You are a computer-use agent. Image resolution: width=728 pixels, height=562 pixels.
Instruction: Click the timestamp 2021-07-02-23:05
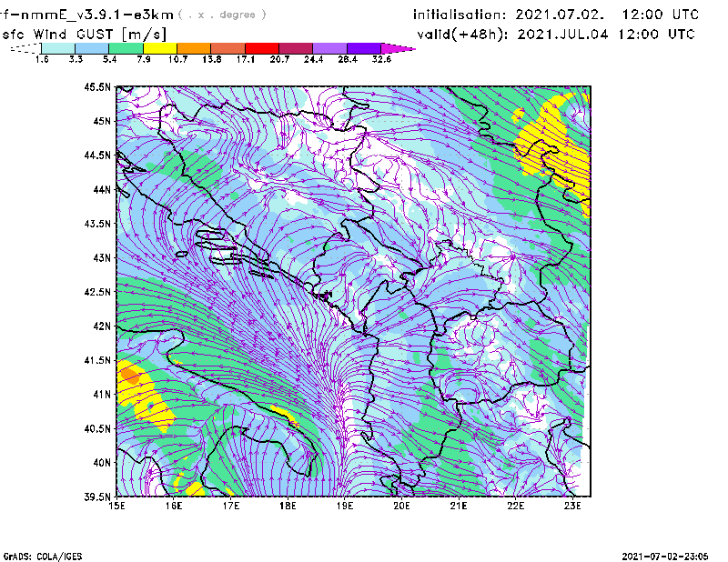(665, 557)
